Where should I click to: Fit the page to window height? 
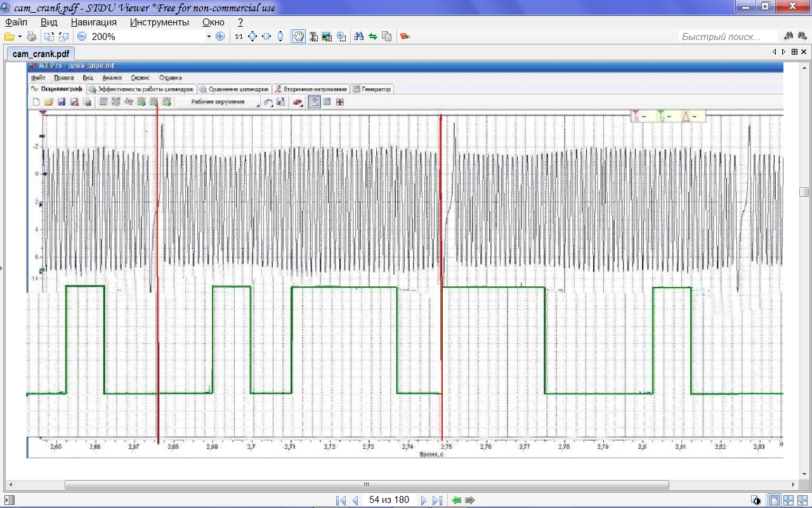pyautogui.click(x=280, y=36)
